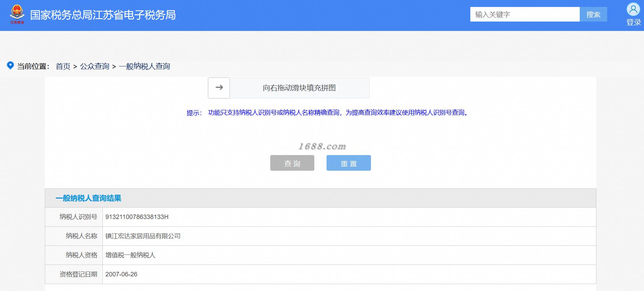Go to 首页 in the breadcrumb

[63, 66]
